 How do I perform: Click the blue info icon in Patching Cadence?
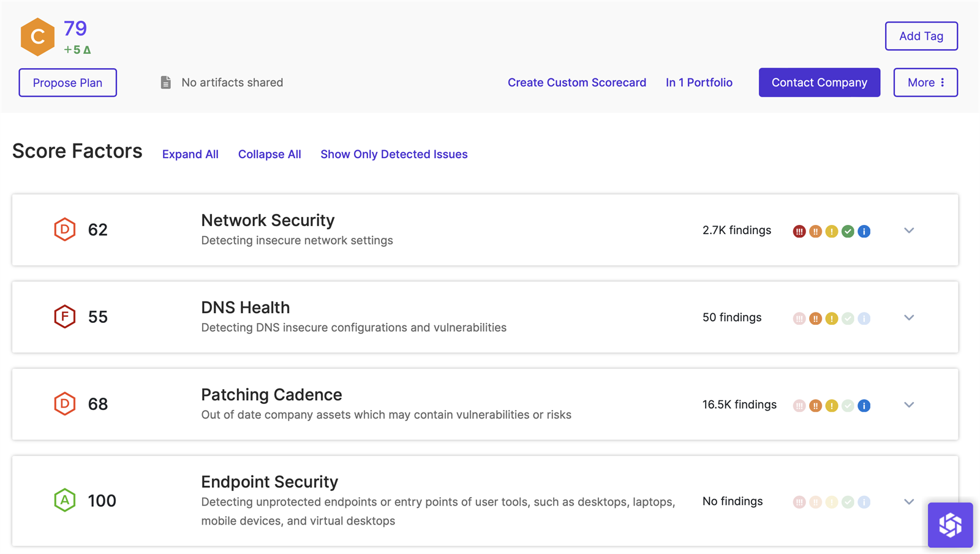(864, 406)
